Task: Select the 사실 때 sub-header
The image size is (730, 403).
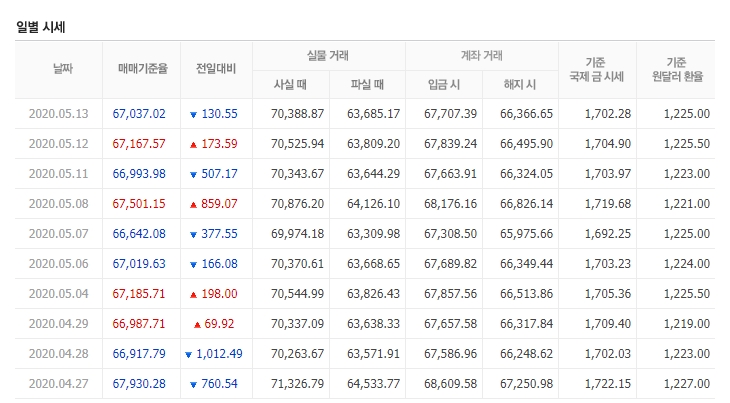Action: pyautogui.click(x=290, y=85)
